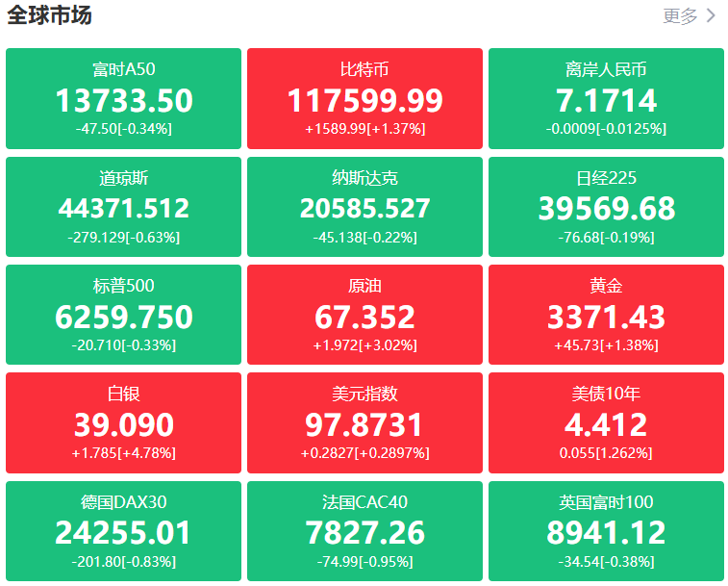The height and width of the screenshot is (586, 728).
Task: Select the 法国CAC40 index tile
Action: 364,530
